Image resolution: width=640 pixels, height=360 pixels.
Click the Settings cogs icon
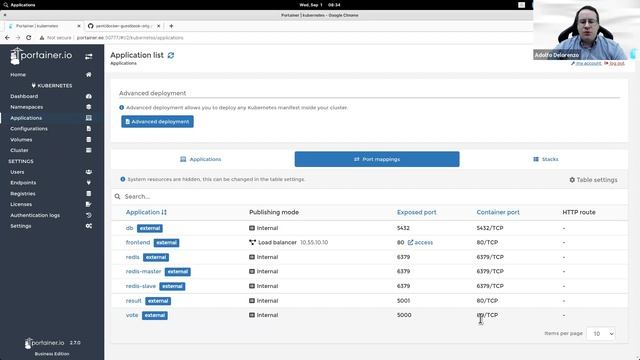89,226
